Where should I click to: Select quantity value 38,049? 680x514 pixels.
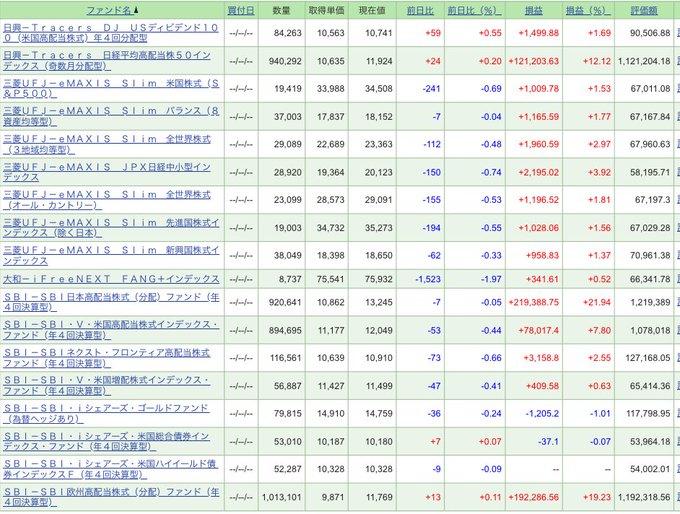click(x=288, y=255)
